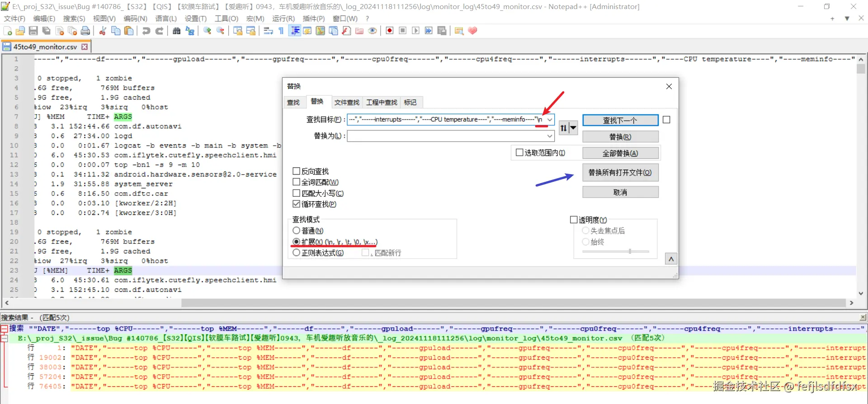Click the Zoom Out toolbar icon
868x404 pixels.
point(220,31)
